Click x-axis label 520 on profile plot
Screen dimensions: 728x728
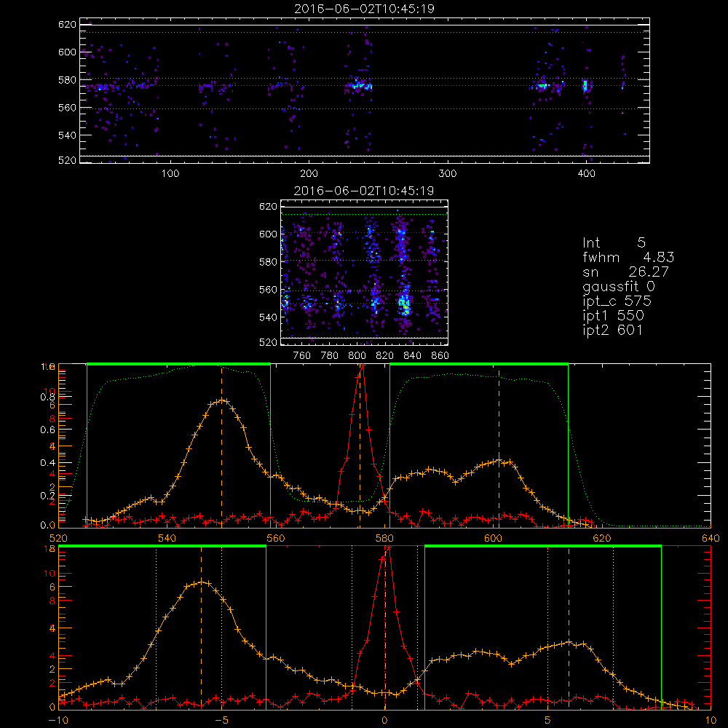click(x=58, y=539)
